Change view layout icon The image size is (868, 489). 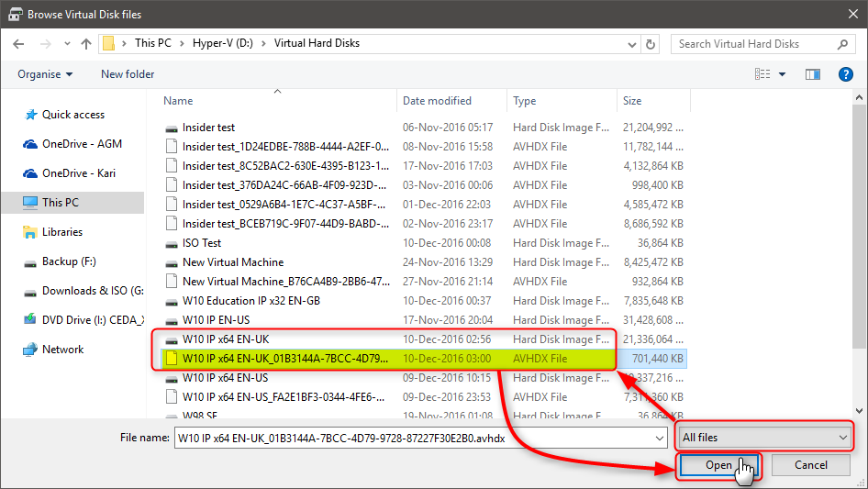pyautogui.click(x=762, y=74)
